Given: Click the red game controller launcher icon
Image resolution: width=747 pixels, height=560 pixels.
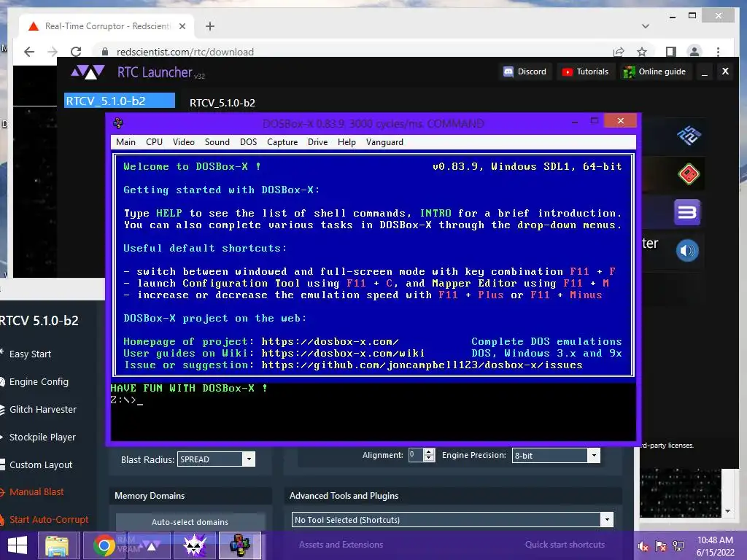Looking at the screenshot, I should tap(689, 174).
